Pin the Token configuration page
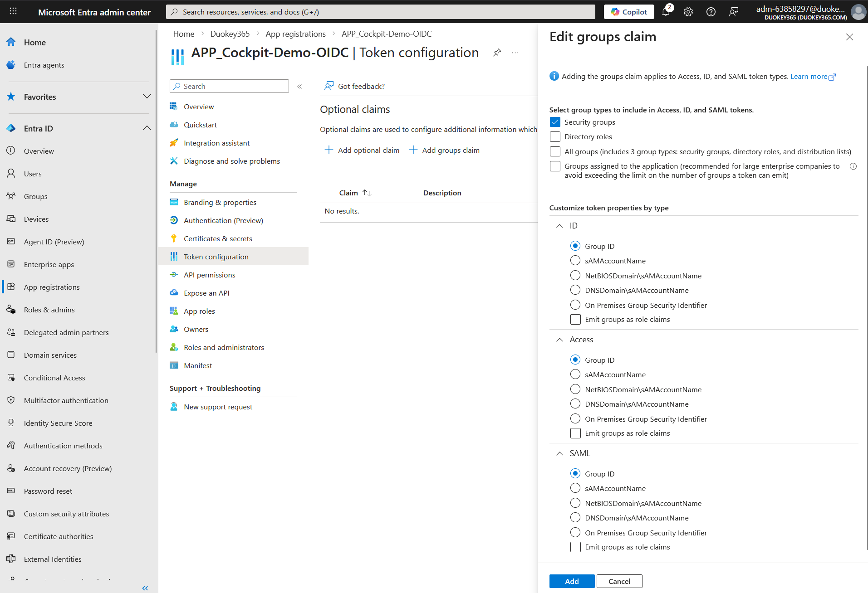This screenshot has height=593, width=868. [497, 53]
